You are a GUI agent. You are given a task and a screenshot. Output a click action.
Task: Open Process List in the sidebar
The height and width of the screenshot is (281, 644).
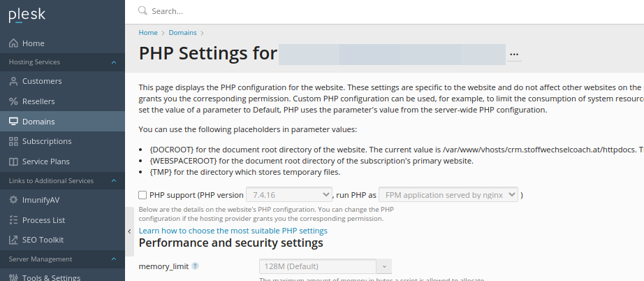62,219
